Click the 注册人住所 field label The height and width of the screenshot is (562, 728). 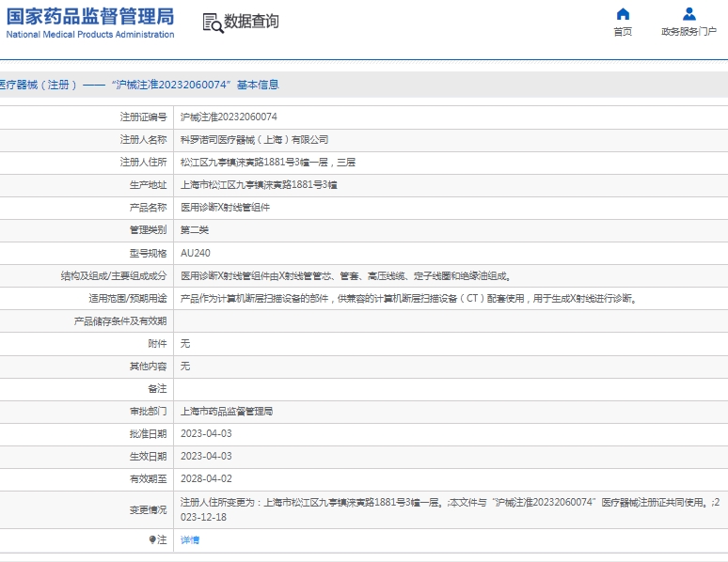pos(144,163)
